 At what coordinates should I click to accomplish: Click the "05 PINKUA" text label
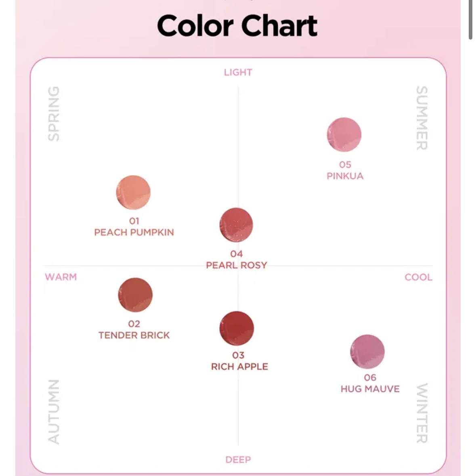click(x=345, y=170)
